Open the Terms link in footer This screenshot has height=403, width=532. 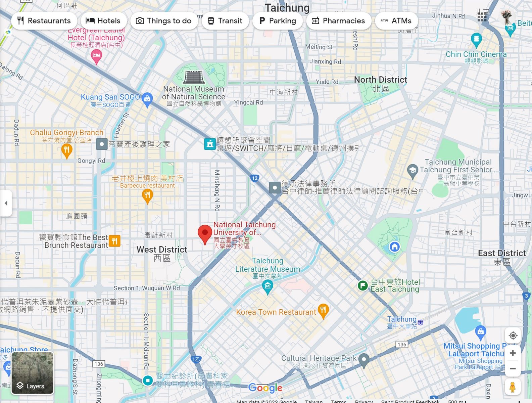click(x=338, y=401)
